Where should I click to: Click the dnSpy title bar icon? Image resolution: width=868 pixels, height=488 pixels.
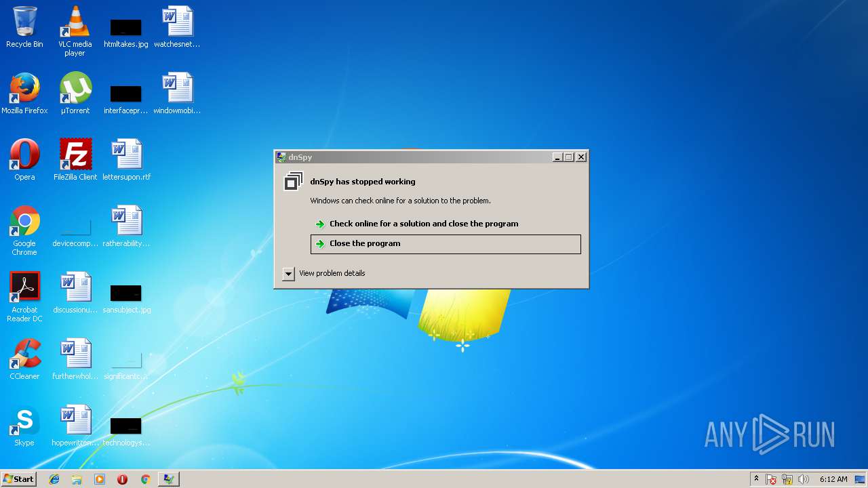point(281,157)
